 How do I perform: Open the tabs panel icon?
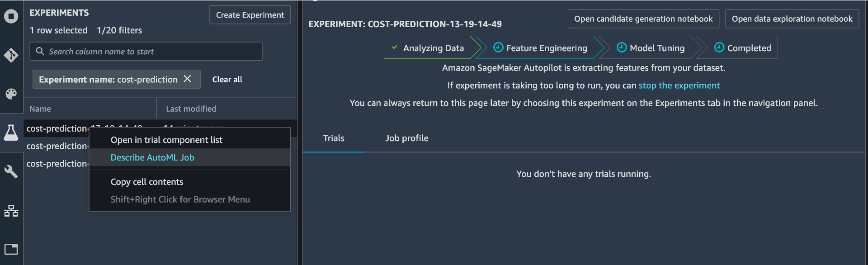[11, 249]
